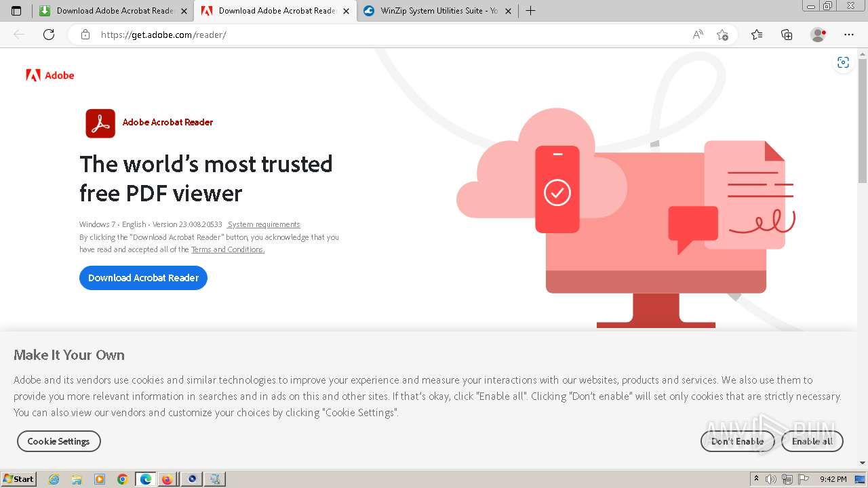
Task: Click the visual search capture icon
Action: [843, 63]
